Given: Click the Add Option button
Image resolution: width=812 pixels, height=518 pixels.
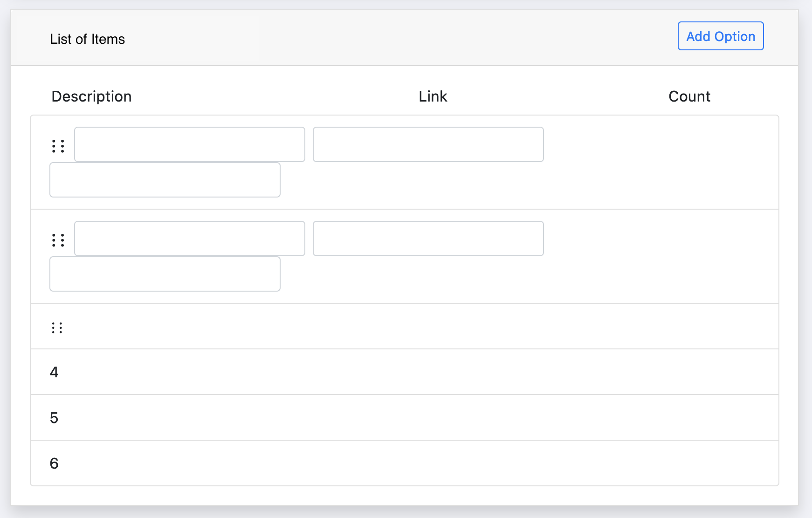Looking at the screenshot, I should [x=721, y=36].
